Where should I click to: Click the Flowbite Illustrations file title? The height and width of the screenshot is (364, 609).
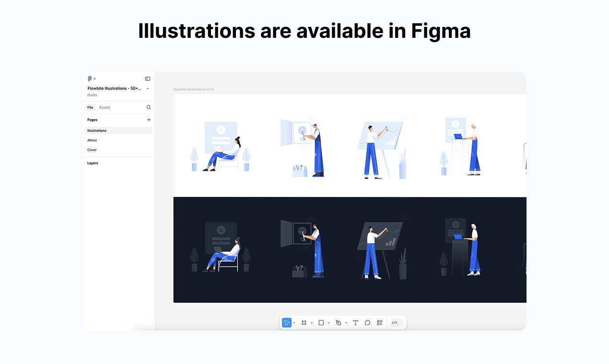click(x=114, y=88)
